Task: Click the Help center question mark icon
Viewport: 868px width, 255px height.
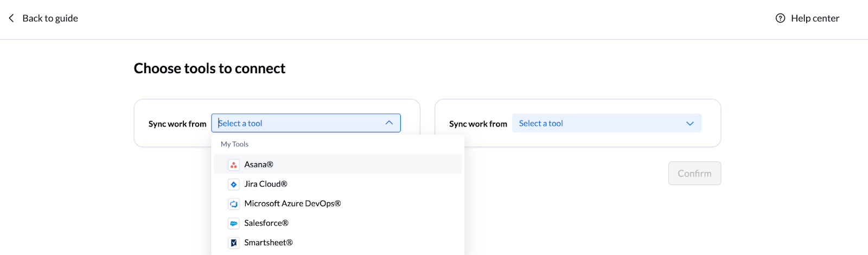Action: pyautogui.click(x=780, y=18)
